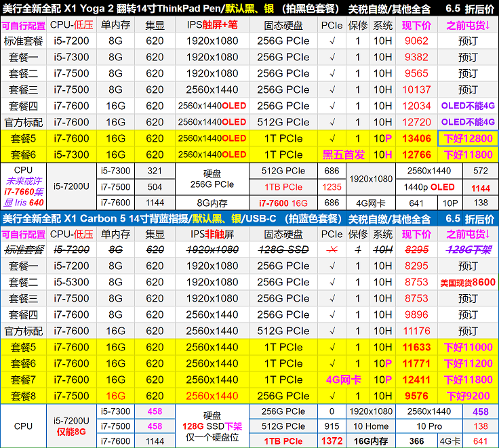Click the 下好12800 cell
Image resolution: width=499 pixels, height=448 pixels.
coord(468,138)
